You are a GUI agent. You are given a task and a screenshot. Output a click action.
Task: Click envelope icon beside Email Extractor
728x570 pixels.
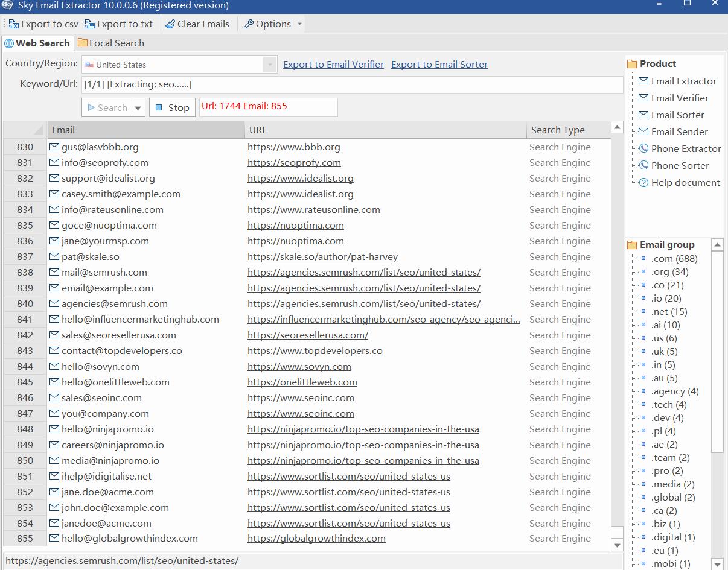tap(643, 81)
